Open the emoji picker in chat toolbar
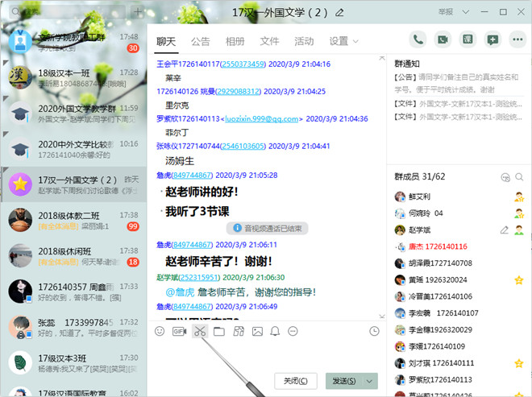This screenshot has width=532, height=397. click(x=160, y=331)
